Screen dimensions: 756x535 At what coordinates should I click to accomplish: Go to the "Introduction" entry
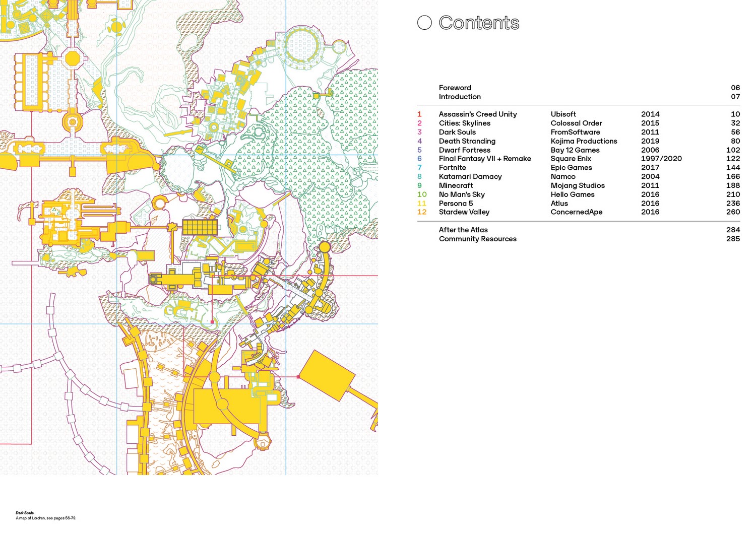(x=460, y=97)
